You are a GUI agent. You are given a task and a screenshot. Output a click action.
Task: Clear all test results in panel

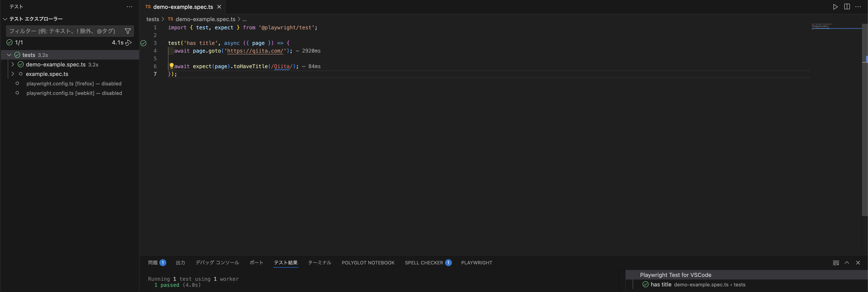(x=836, y=263)
